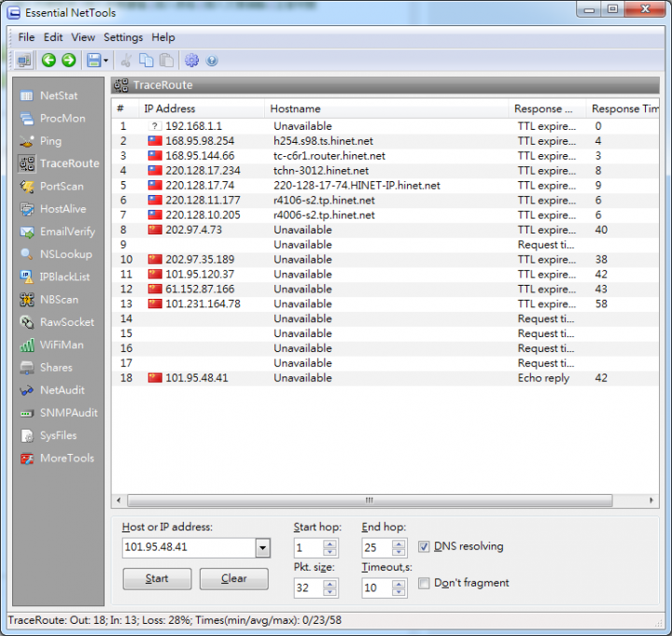The image size is (672, 636).
Task: Increase the Start hop value
Action: (329, 544)
